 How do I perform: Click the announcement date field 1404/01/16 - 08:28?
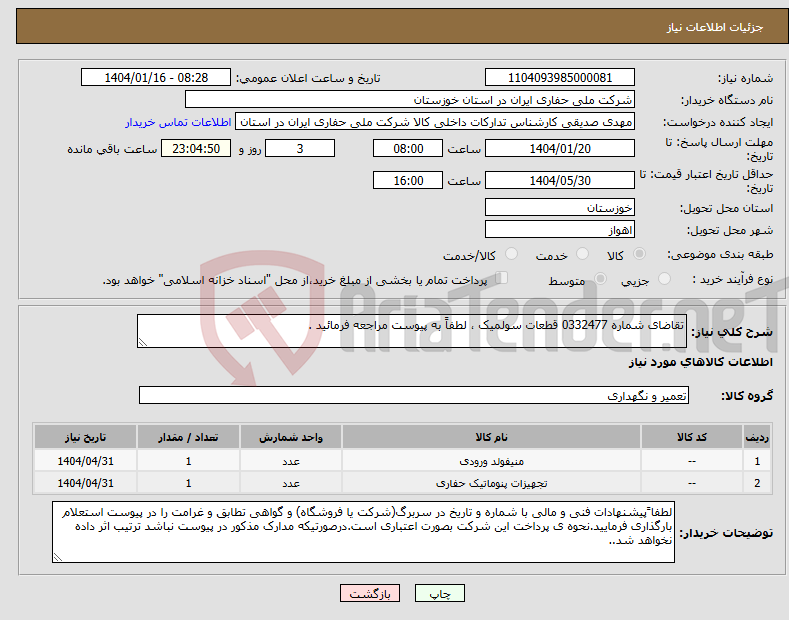(156, 78)
